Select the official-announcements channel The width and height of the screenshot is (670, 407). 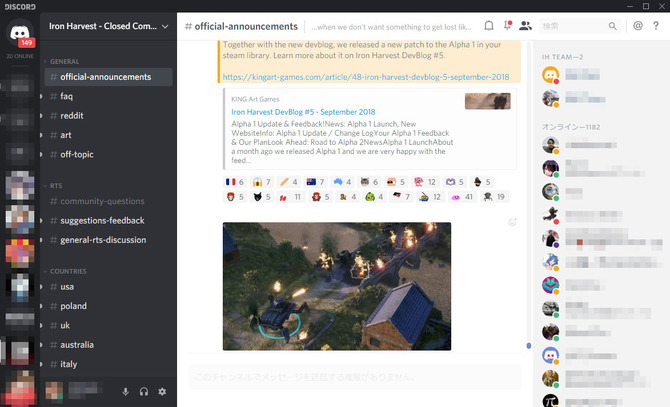click(x=108, y=77)
